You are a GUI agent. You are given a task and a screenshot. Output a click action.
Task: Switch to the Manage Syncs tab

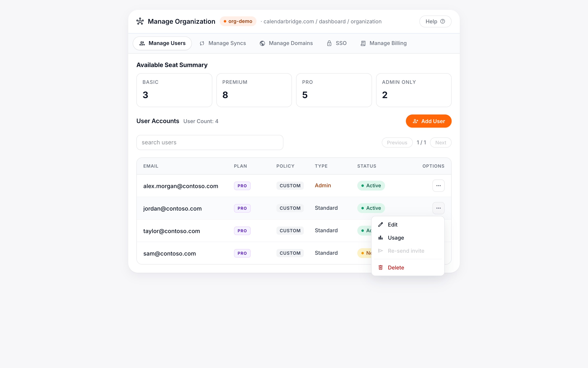[x=223, y=43]
